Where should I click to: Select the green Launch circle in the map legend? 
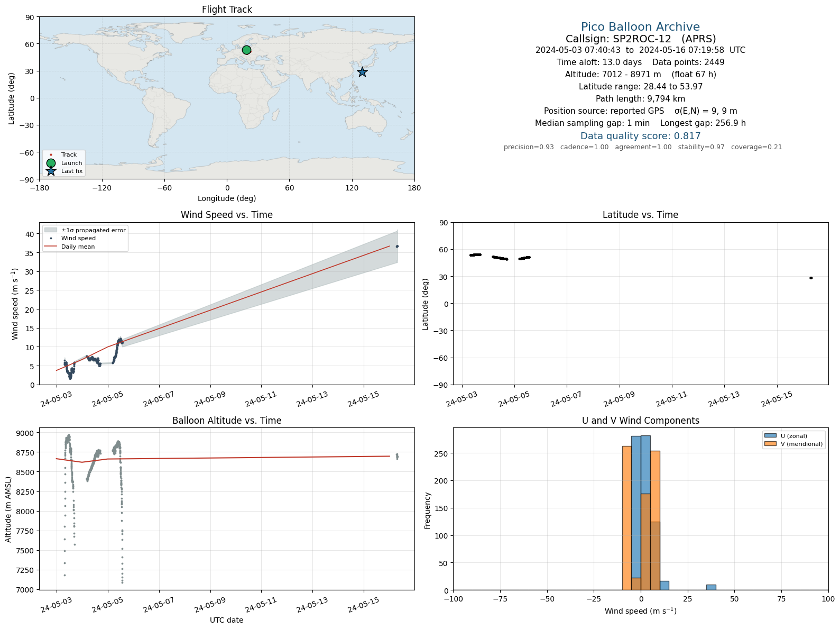tap(51, 163)
